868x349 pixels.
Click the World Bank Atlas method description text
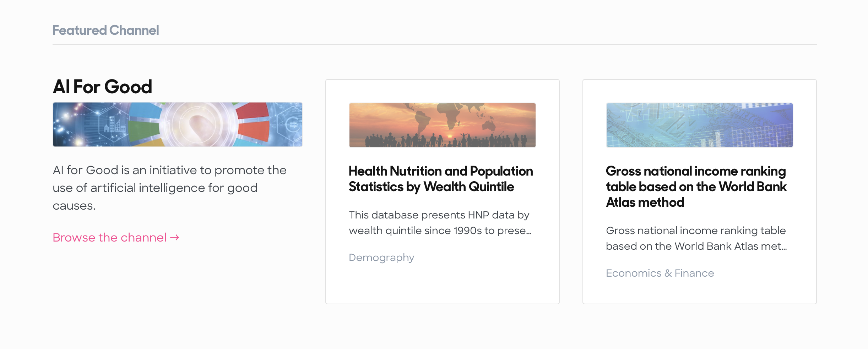[696, 238]
